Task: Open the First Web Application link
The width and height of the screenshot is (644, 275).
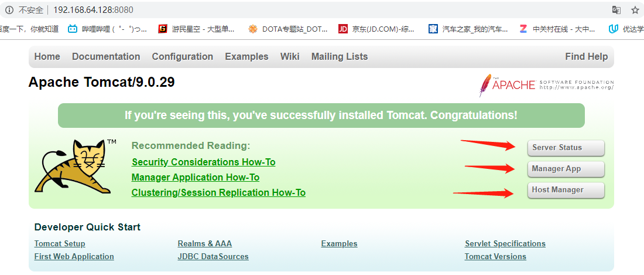Action: coord(74,256)
